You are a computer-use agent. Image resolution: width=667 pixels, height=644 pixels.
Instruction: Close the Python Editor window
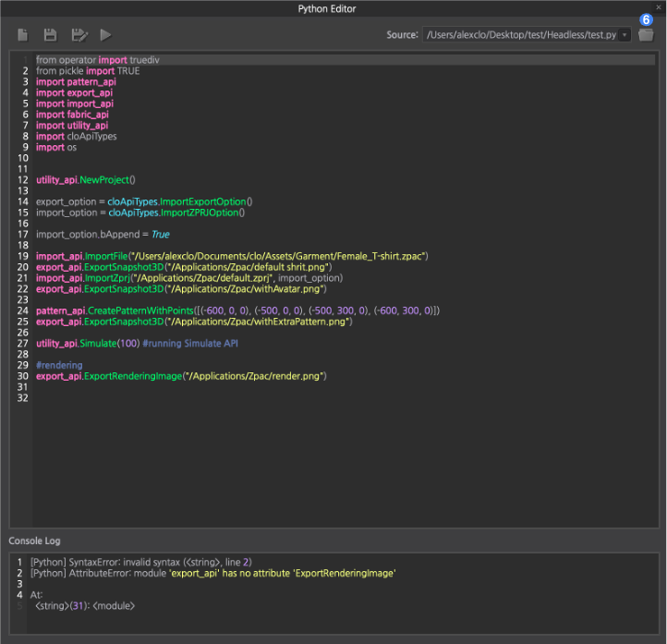(659, 7)
